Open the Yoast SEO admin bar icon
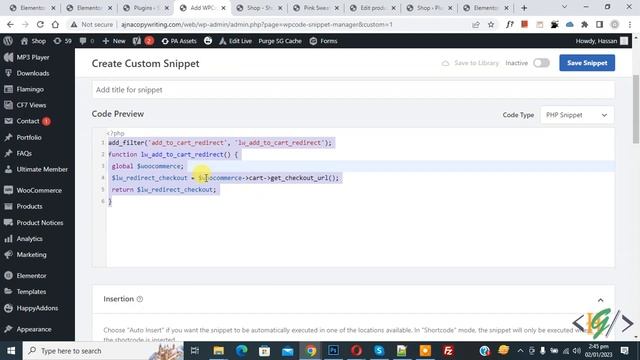640x360 pixels. (143, 41)
